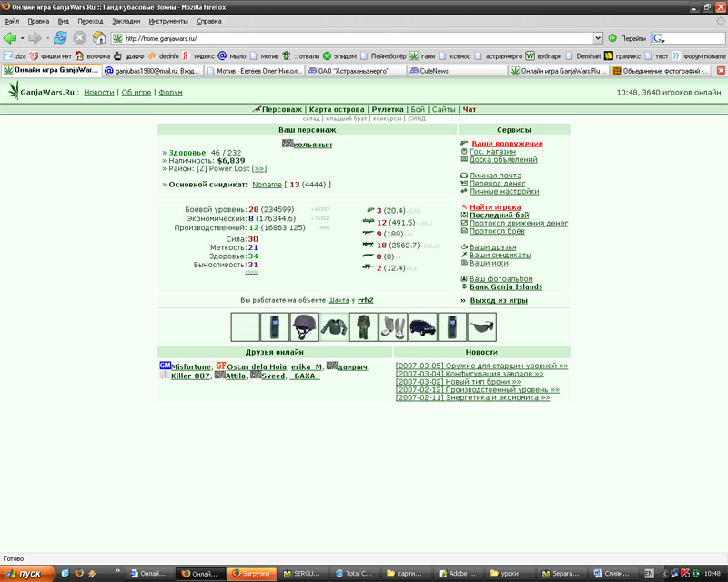This screenshot has width=728, height=582.
Task: Open the Файл menu
Action: (12, 21)
